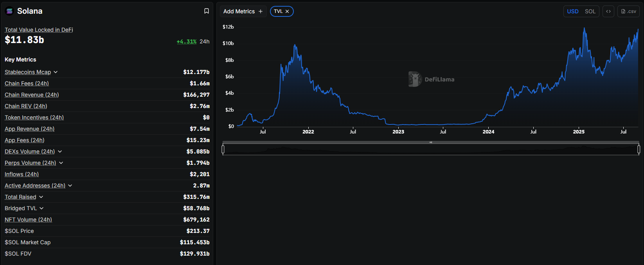Click the right handle of range selector
This screenshot has width=644, height=265.
click(x=639, y=149)
